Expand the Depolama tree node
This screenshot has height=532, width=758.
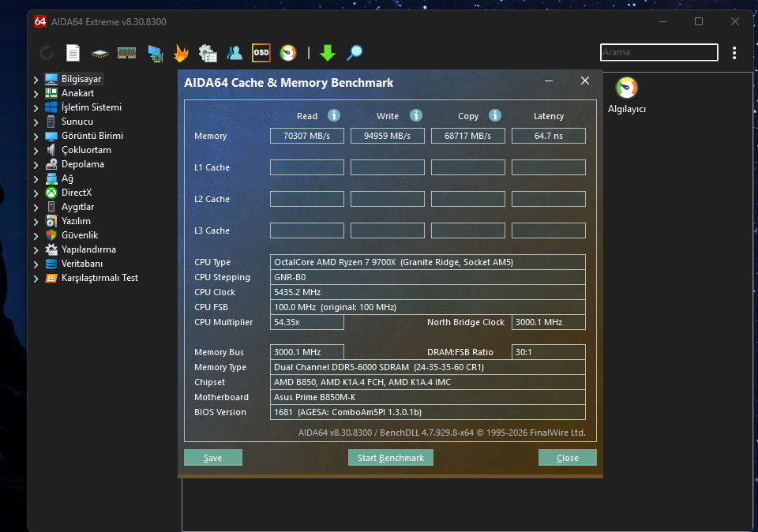(36, 165)
